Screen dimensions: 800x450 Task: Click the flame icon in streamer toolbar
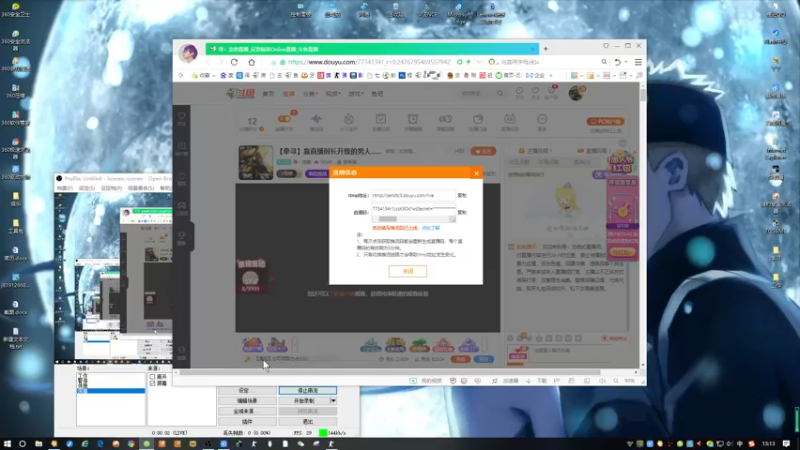coord(348,119)
